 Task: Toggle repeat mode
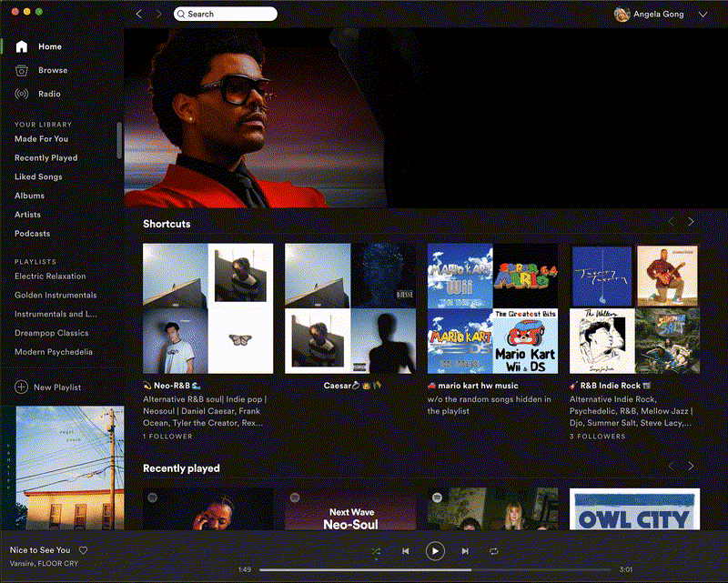[x=494, y=551]
